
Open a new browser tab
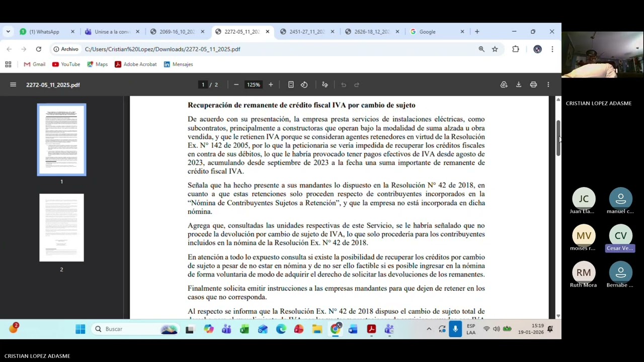[x=477, y=32]
